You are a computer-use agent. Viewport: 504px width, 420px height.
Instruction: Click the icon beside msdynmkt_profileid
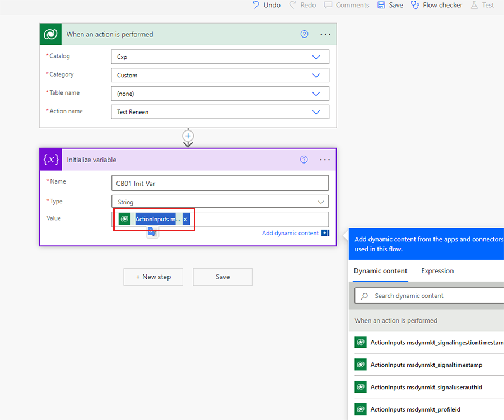click(361, 409)
